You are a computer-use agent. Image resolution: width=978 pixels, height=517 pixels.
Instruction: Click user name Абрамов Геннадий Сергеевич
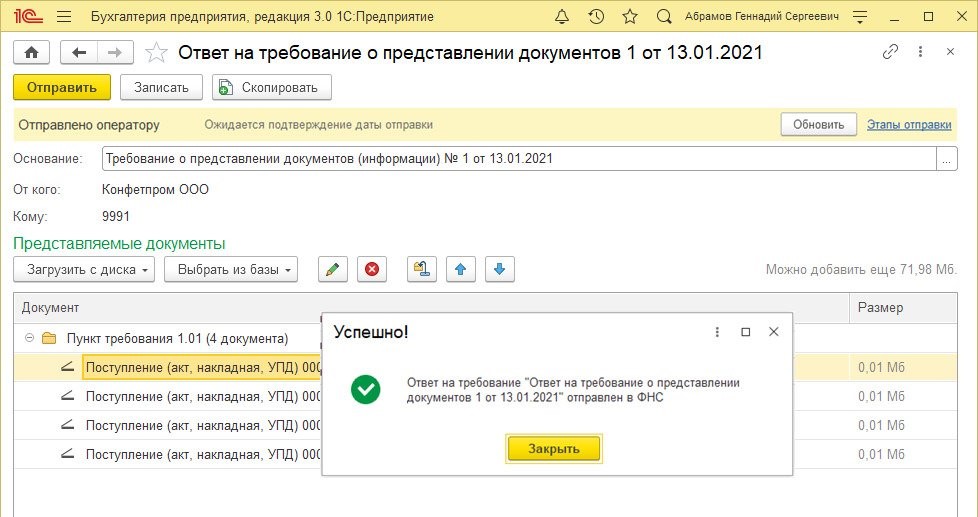[x=762, y=17]
